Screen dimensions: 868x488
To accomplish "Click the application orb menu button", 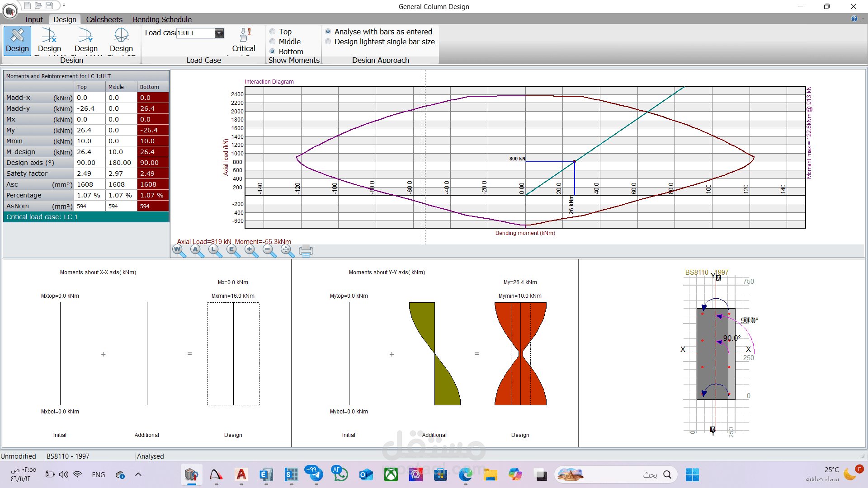I will coord(9,11).
